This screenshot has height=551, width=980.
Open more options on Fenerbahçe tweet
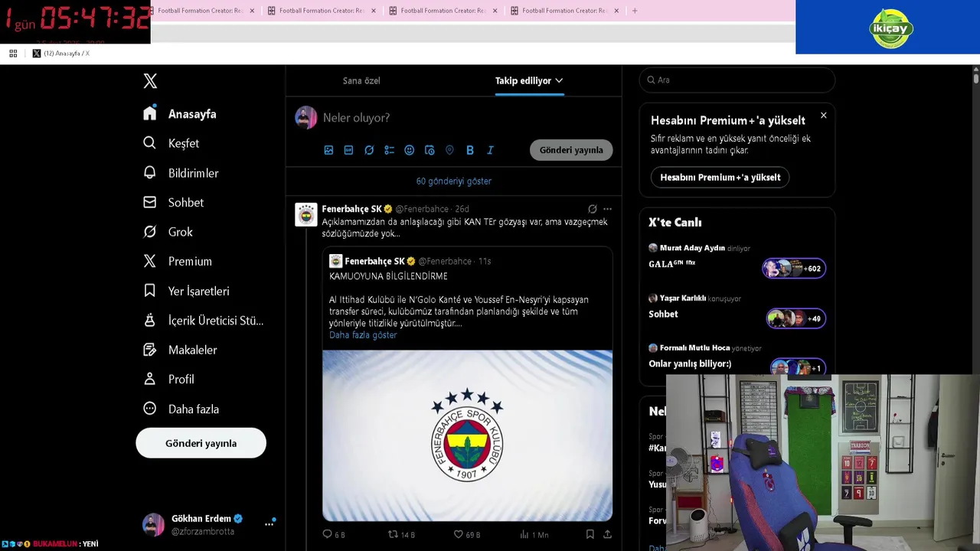pyautogui.click(x=607, y=209)
